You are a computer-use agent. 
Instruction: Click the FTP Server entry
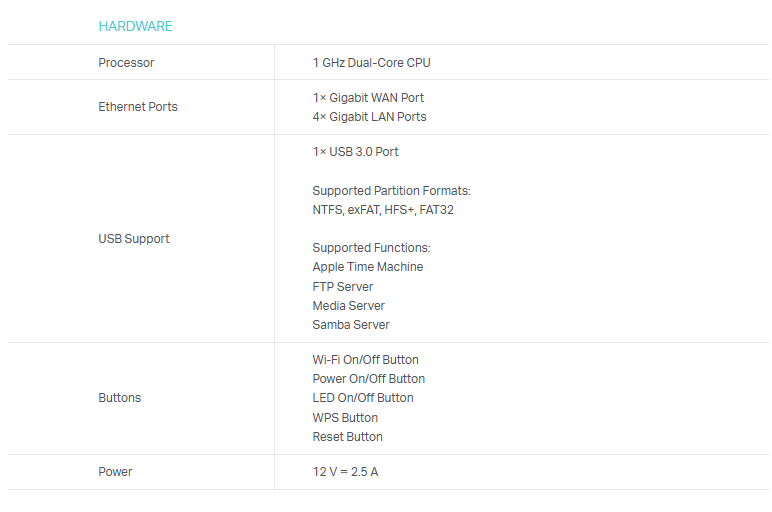(342, 287)
